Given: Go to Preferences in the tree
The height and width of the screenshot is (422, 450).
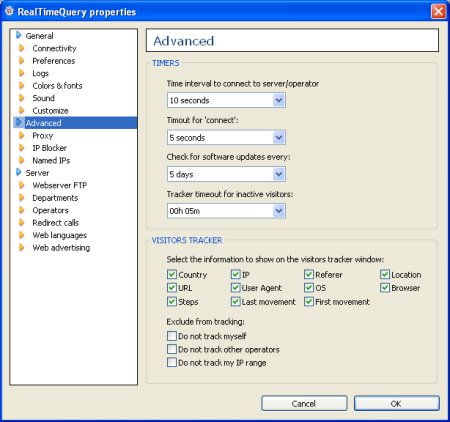Looking at the screenshot, I should (x=54, y=61).
